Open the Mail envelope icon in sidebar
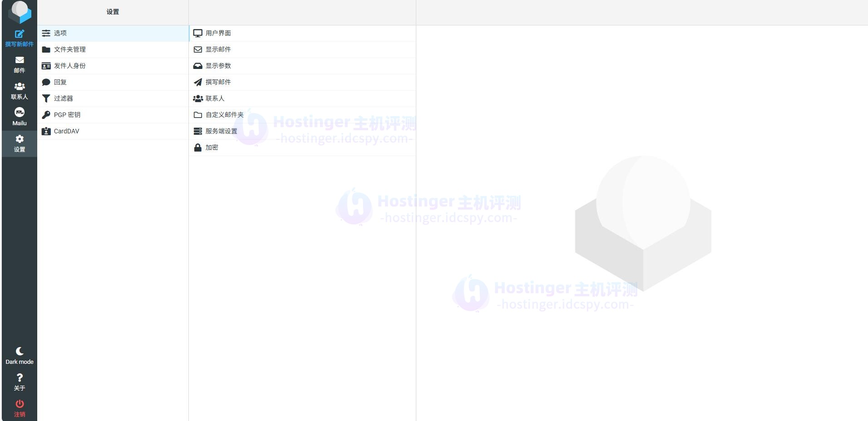 coord(19,60)
